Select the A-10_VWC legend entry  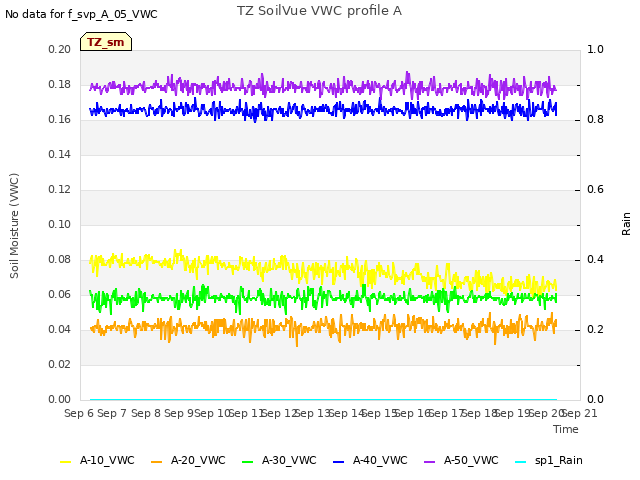pos(97,460)
